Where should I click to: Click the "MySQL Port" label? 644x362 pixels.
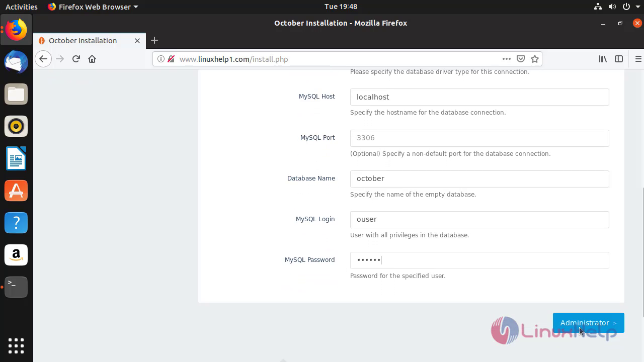(317, 138)
